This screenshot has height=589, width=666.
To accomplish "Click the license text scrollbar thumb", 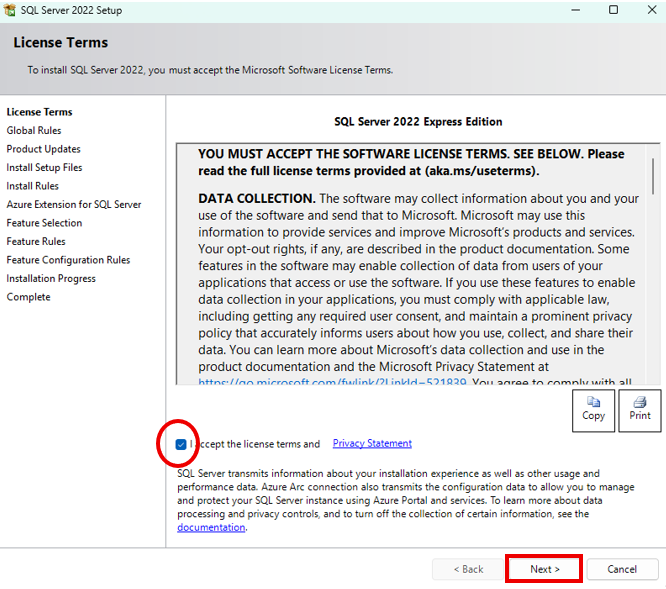I will point(653,177).
